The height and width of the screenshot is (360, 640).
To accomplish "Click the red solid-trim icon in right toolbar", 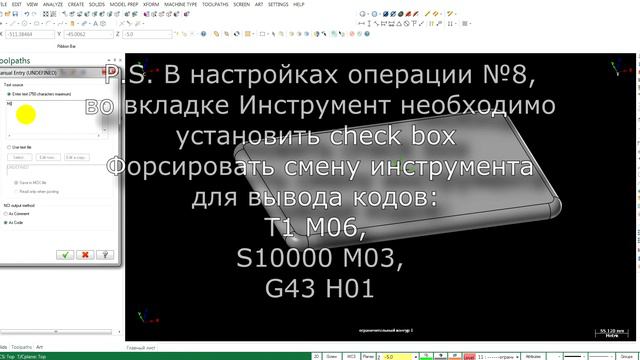I will pyautogui.click(x=409, y=14).
